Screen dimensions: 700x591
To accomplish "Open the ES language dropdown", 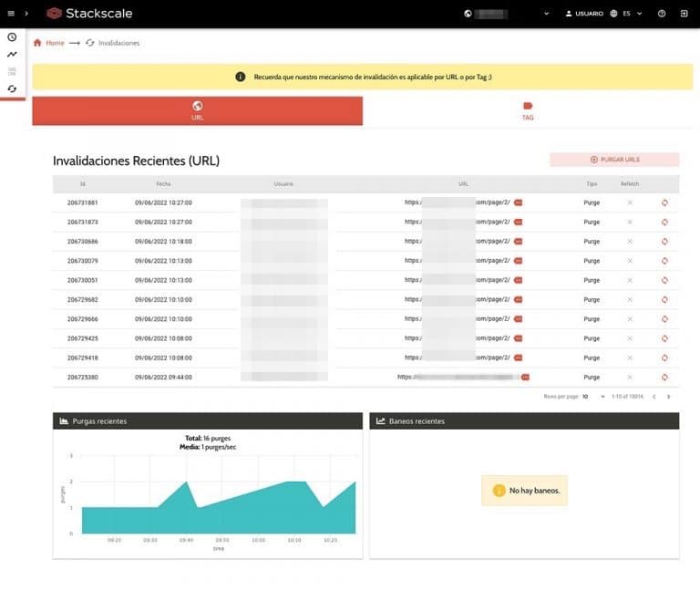I will coord(626,14).
